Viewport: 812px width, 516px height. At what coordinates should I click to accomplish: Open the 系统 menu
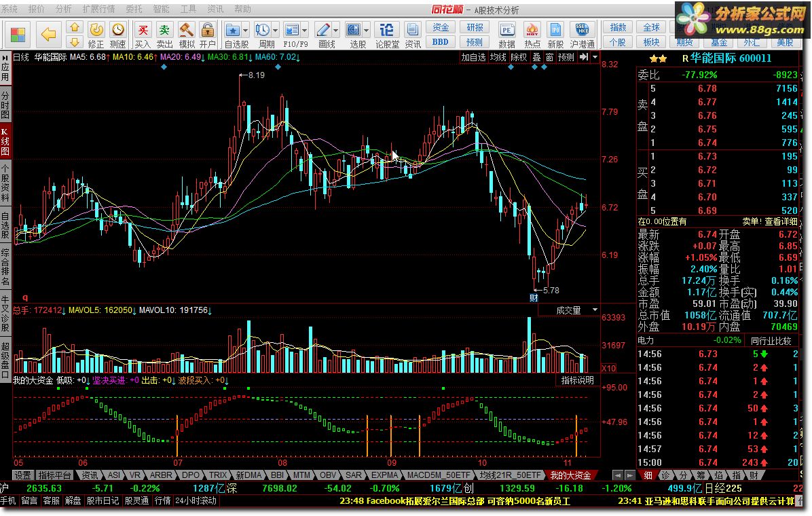pos(10,9)
